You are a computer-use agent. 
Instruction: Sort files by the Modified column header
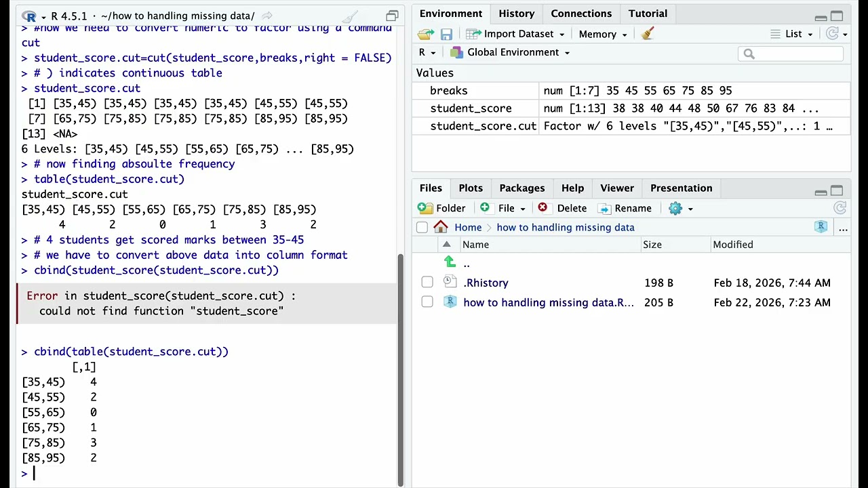pyautogui.click(x=733, y=245)
